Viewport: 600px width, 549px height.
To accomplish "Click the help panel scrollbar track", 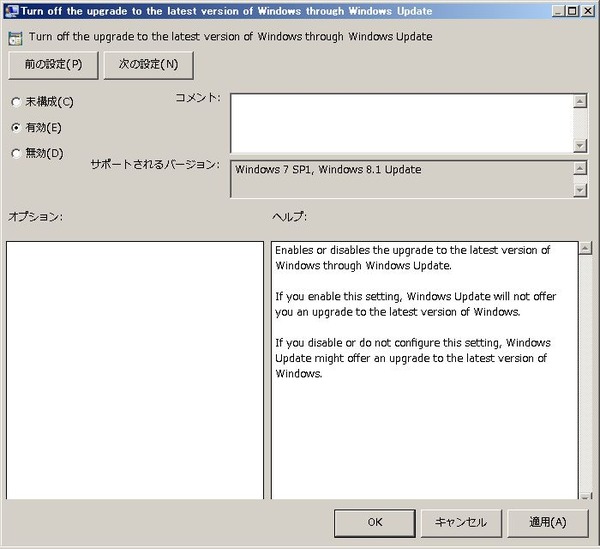I will pos(585,373).
